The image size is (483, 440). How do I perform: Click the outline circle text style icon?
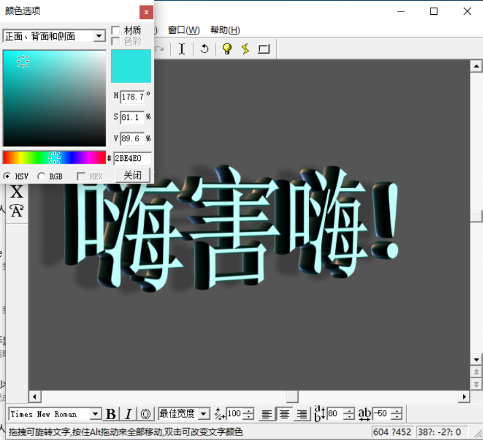[146, 414]
